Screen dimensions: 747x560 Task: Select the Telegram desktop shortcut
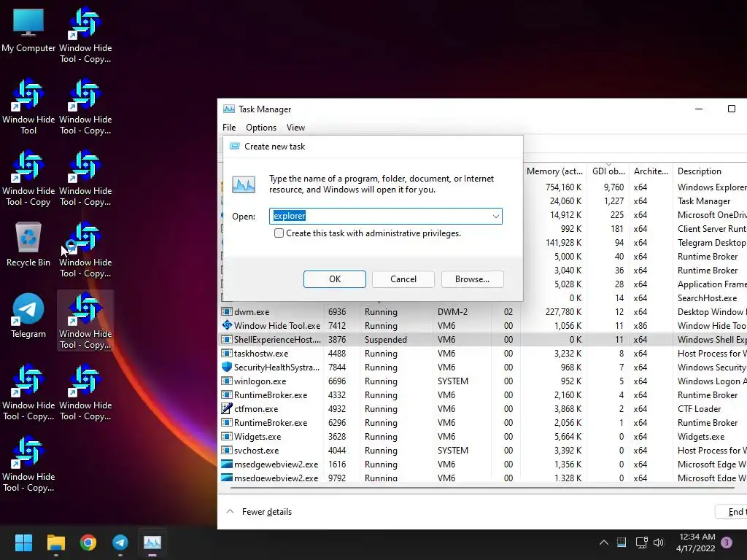click(28, 316)
